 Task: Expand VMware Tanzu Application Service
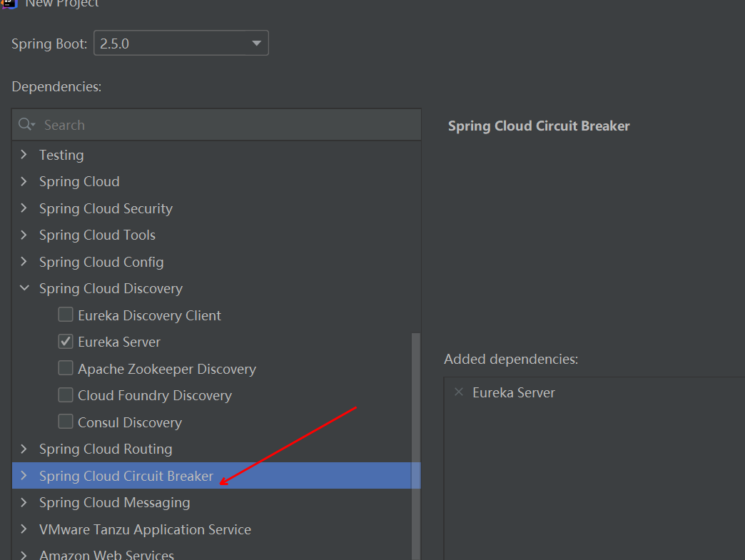point(24,529)
